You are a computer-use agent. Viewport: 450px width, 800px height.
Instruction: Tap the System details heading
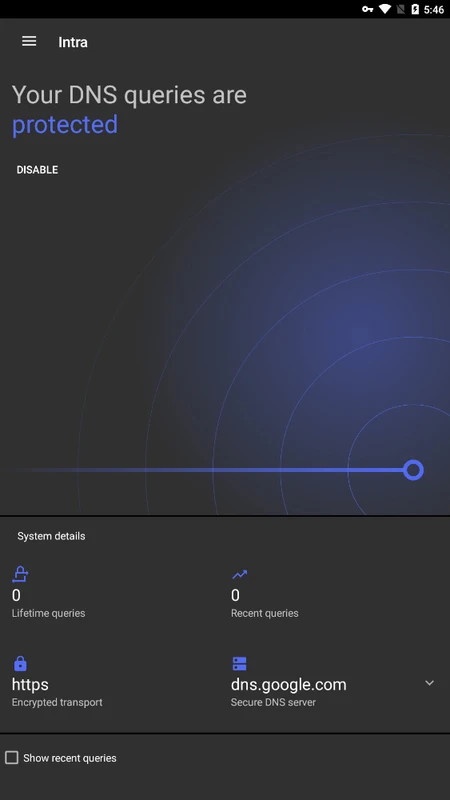[x=51, y=536]
